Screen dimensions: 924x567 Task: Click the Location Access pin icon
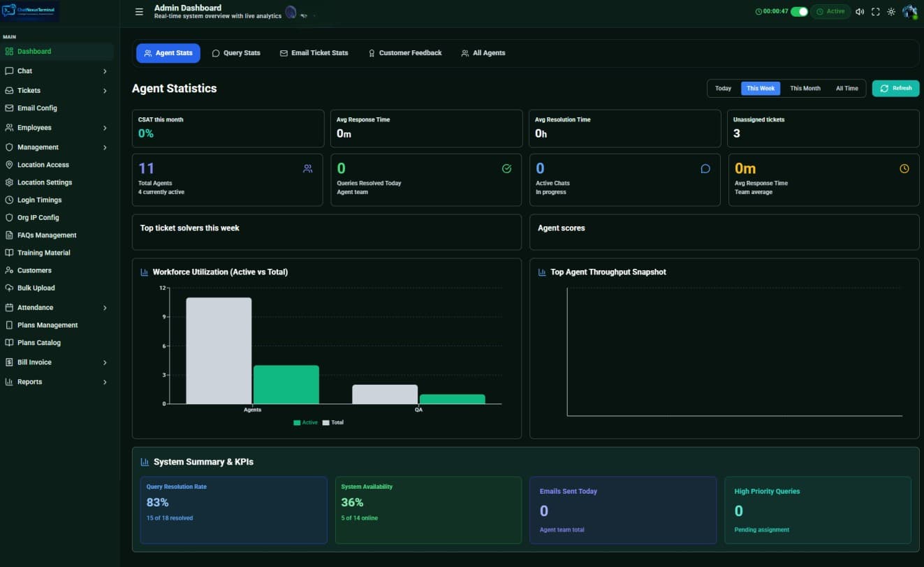10,165
